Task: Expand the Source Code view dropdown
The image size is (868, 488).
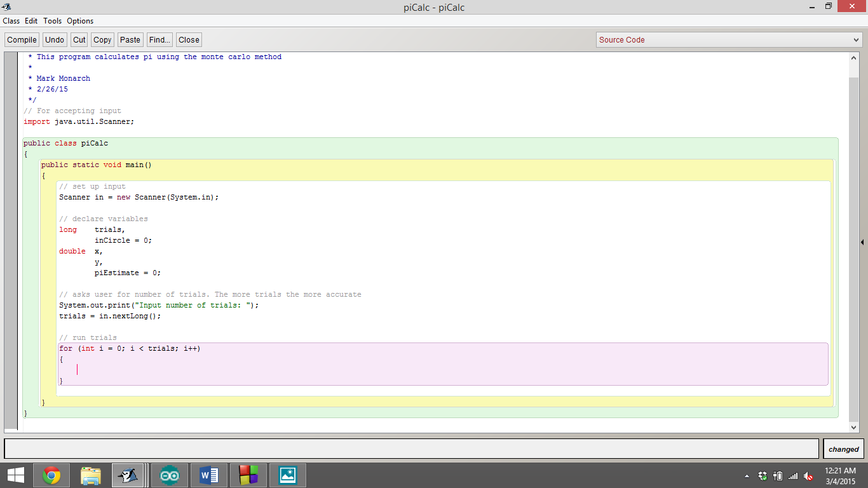Action: coord(729,39)
